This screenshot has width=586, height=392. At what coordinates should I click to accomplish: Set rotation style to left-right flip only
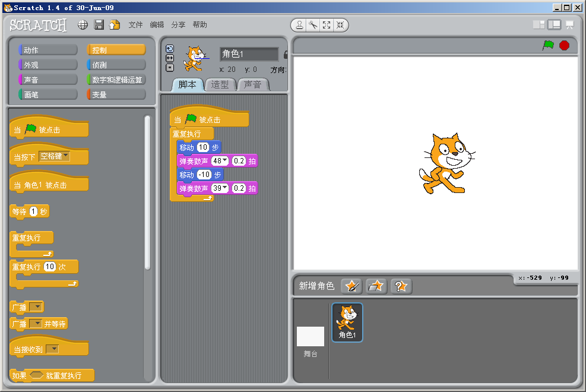coord(170,58)
